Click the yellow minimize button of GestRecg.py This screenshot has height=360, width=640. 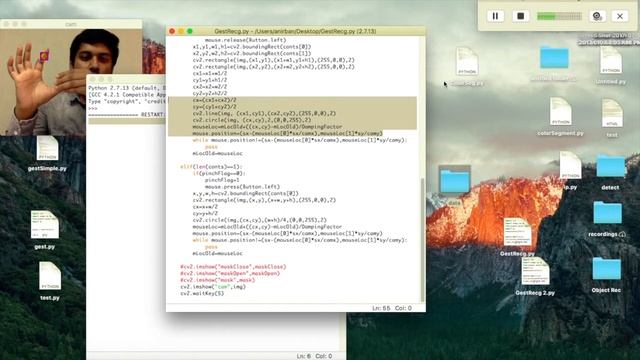pos(181,31)
